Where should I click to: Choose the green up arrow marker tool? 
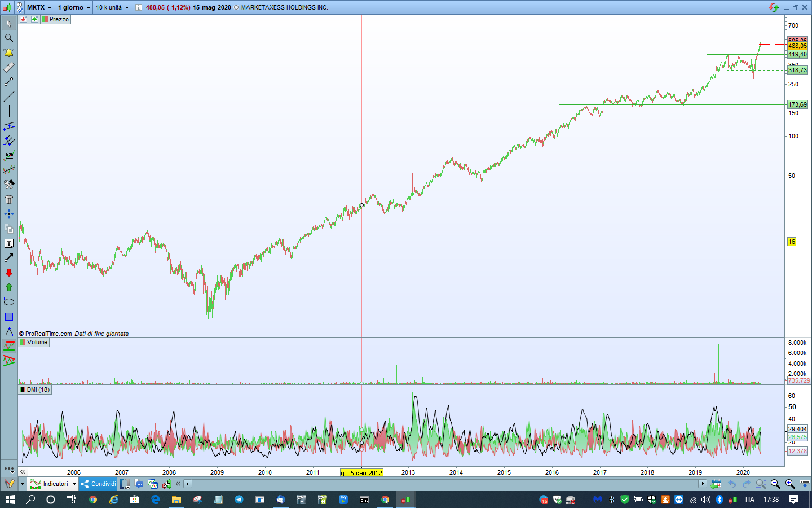click(x=9, y=287)
